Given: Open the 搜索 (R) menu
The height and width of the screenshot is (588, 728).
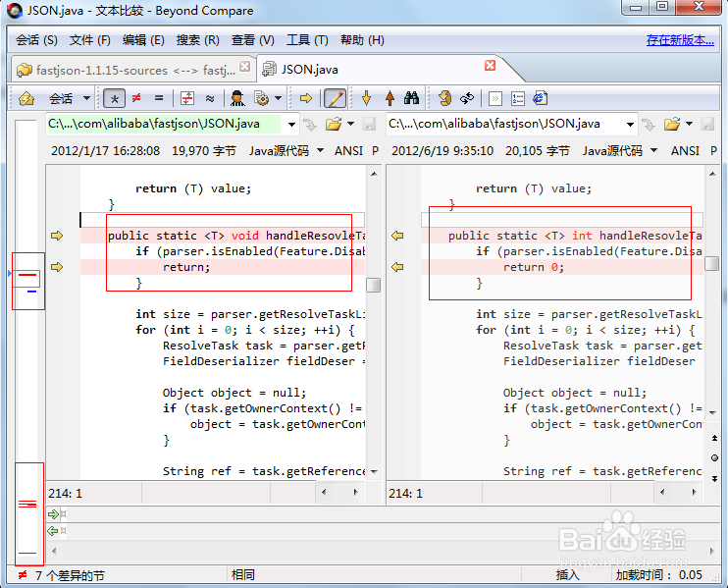Looking at the screenshot, I should click(197, 40).
